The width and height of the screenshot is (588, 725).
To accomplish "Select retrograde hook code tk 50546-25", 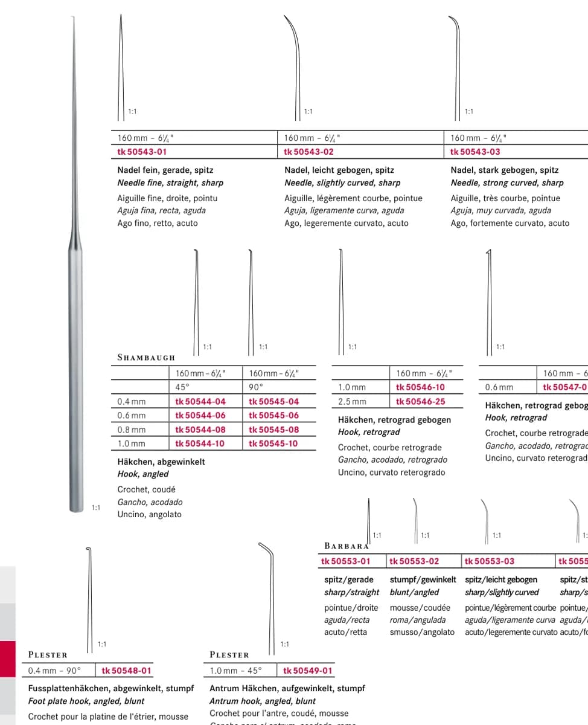I will [420, 401].
